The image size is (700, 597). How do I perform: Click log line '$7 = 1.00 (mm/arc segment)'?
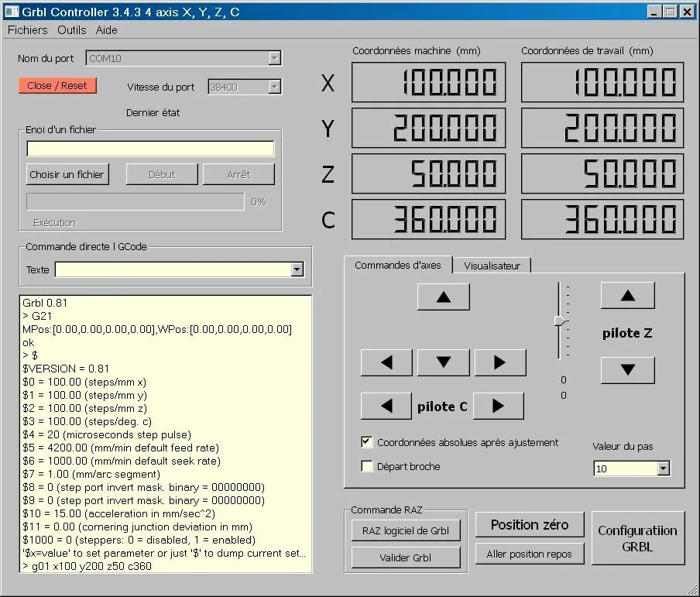tap(91, 474)
